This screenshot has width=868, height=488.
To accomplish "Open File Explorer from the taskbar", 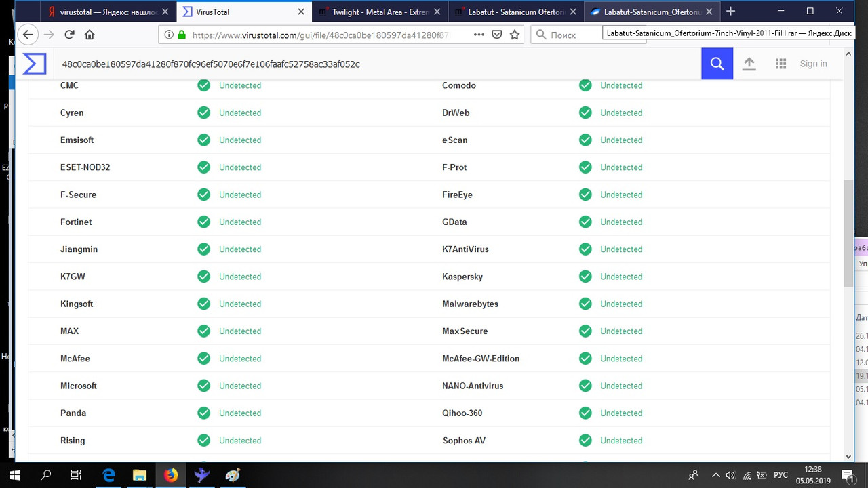I will [139, 475].
